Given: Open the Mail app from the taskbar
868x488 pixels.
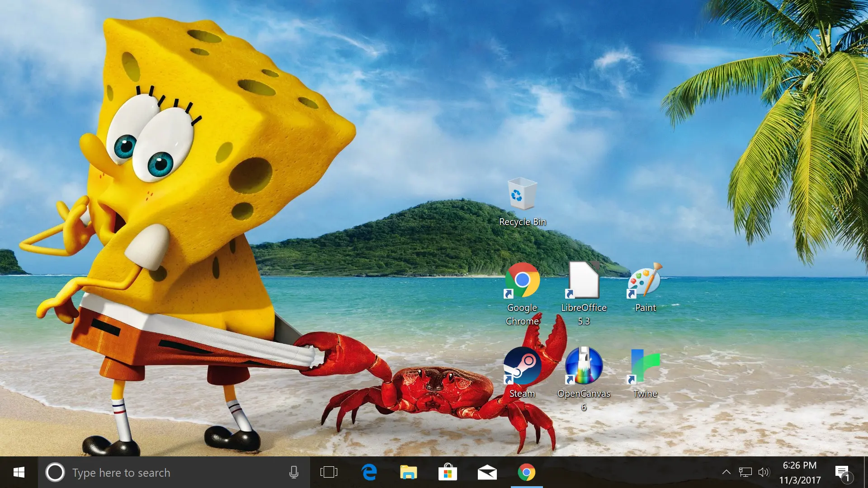Looking at the screenshot, I should click(x=487, y=473).
